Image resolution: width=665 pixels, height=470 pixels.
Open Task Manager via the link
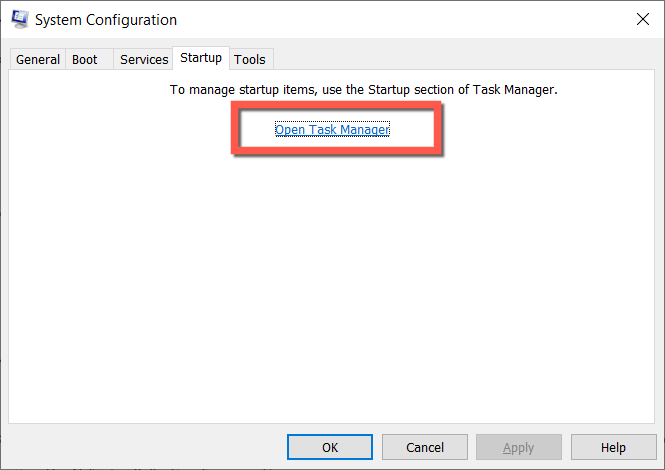pos(332,130)
